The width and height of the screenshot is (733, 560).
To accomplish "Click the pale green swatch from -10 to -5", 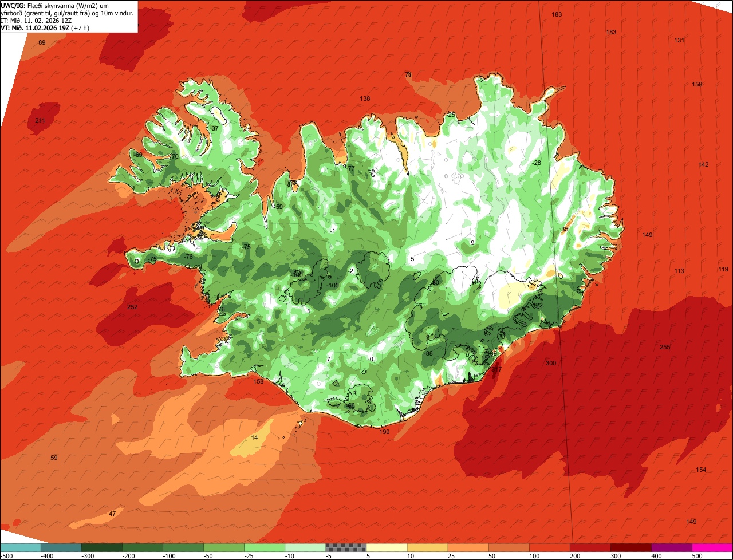I will point(305,547).
